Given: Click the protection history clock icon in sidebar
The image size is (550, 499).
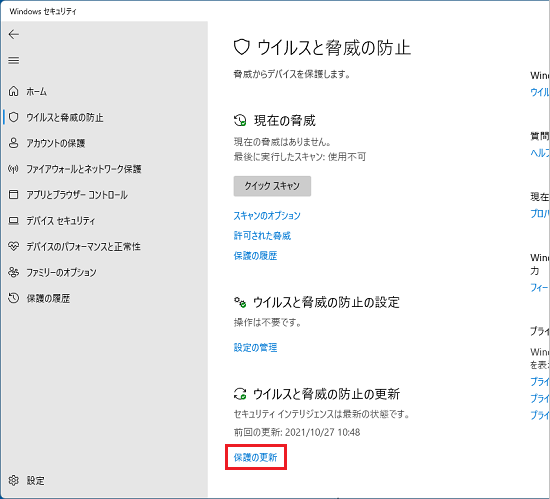Looking at the screenshot, I should [x=13, y=298].
